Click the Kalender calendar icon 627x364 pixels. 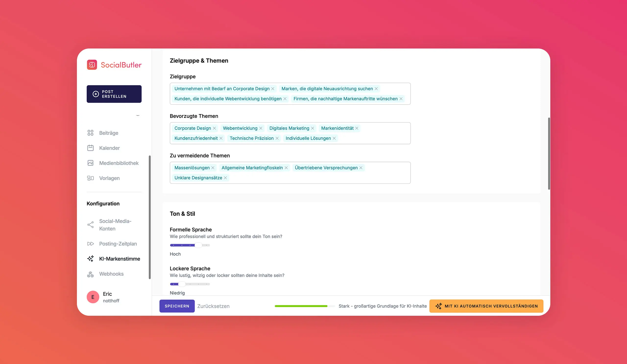tap(90, 148)
